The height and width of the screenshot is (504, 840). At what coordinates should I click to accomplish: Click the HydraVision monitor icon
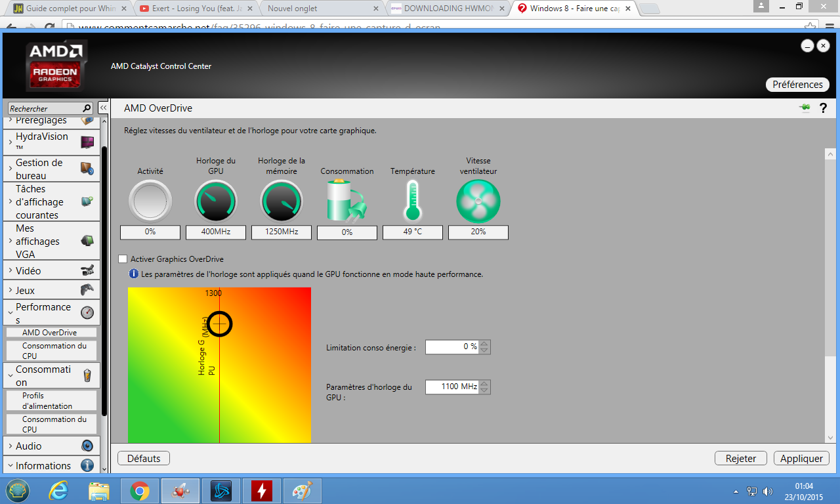coord(87,142)
